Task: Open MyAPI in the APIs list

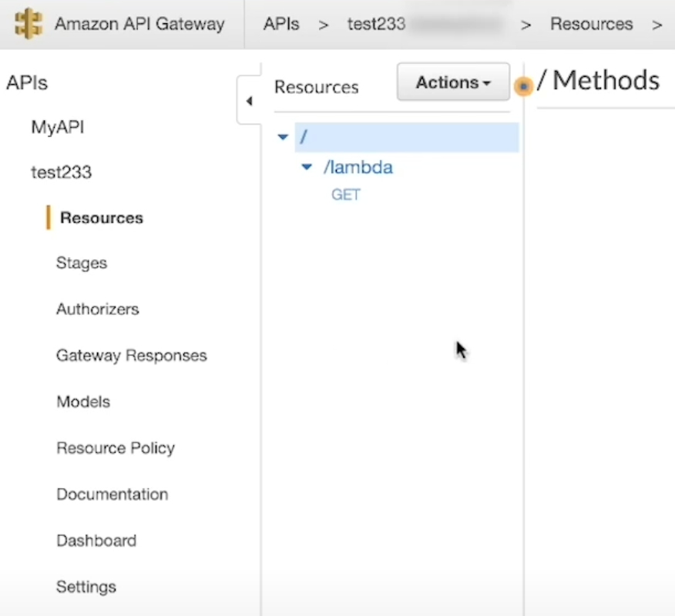Action: (58, 127)
